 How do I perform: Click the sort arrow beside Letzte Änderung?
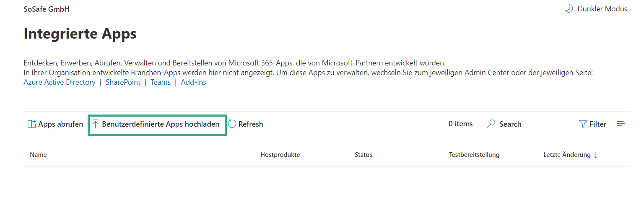(x=596, y=155)
